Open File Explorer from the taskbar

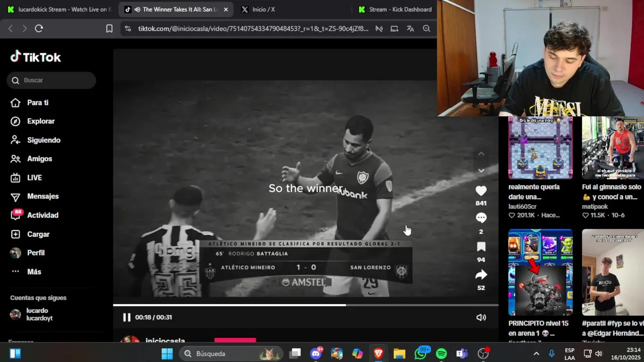399,354
